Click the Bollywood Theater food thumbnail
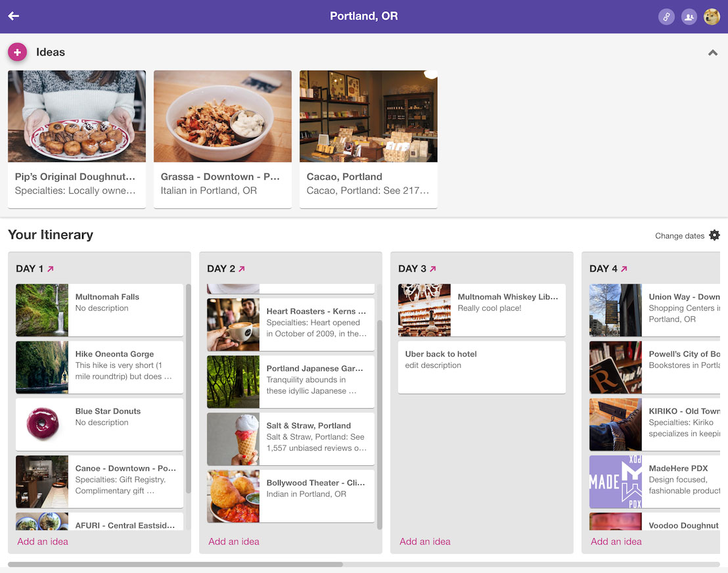Screen dimensions: 728x573 (233, 496)
